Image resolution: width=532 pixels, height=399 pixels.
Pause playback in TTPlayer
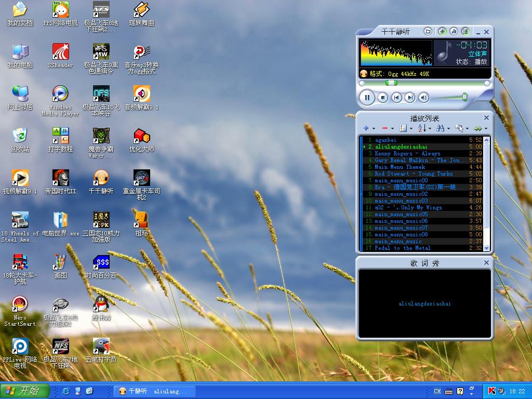coord(367,97)
